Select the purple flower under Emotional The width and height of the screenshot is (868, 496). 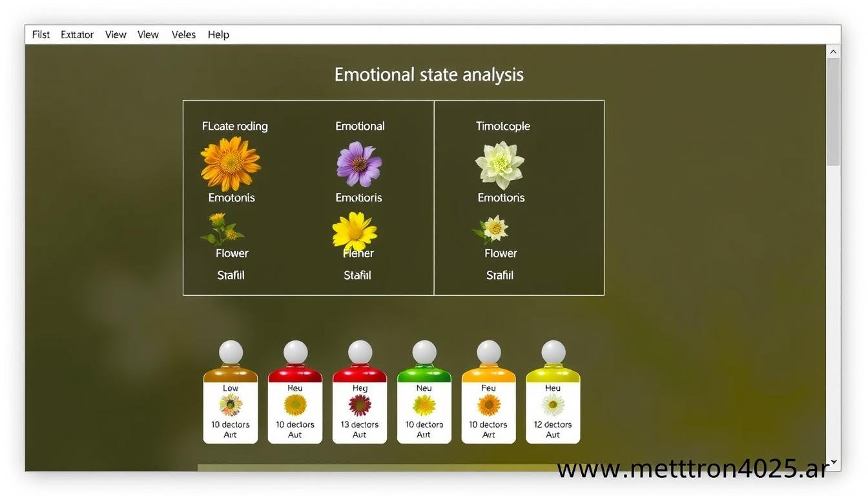pos(359,164)
